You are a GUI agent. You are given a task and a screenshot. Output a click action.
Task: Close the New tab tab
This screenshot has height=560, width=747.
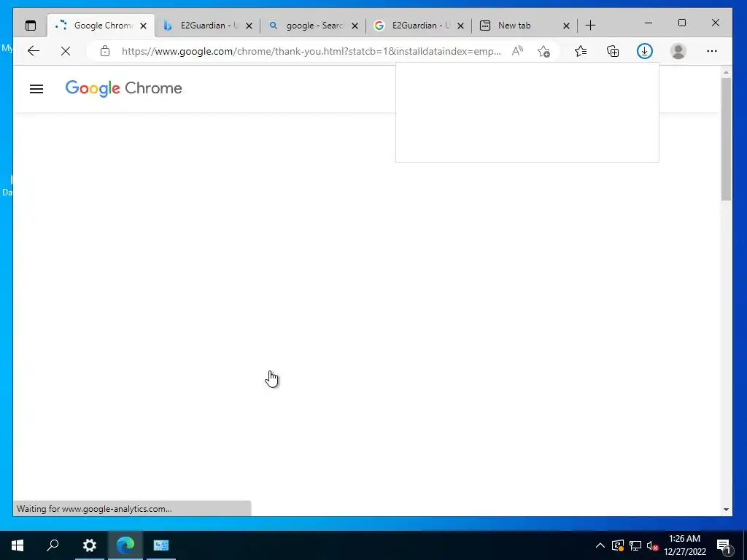pos(566,26)
